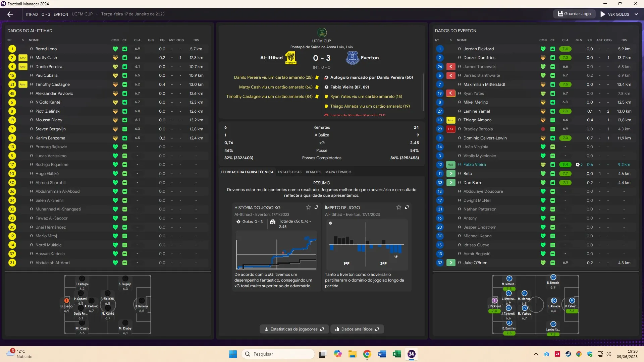The width and height of the screenshot is (644, 362).
Task: Favorite the Ímpeto de Jogo panel
Action: pyautogui.click(x=399, y=207)
